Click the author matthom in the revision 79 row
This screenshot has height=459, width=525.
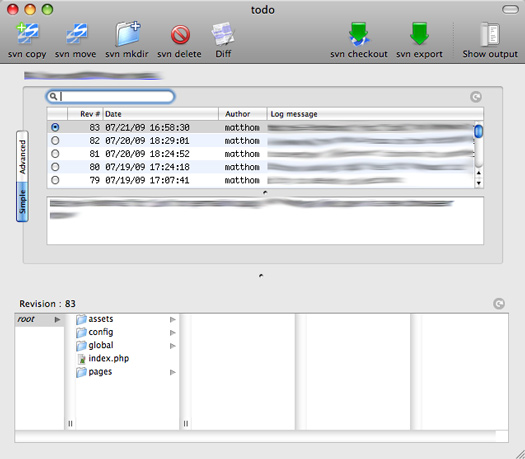coord(242,180)
